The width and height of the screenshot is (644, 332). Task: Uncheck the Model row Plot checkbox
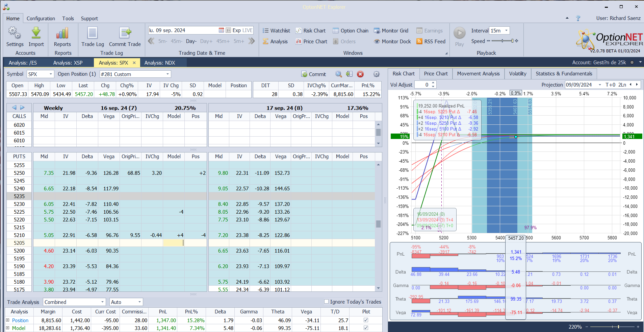pos(366,328)
